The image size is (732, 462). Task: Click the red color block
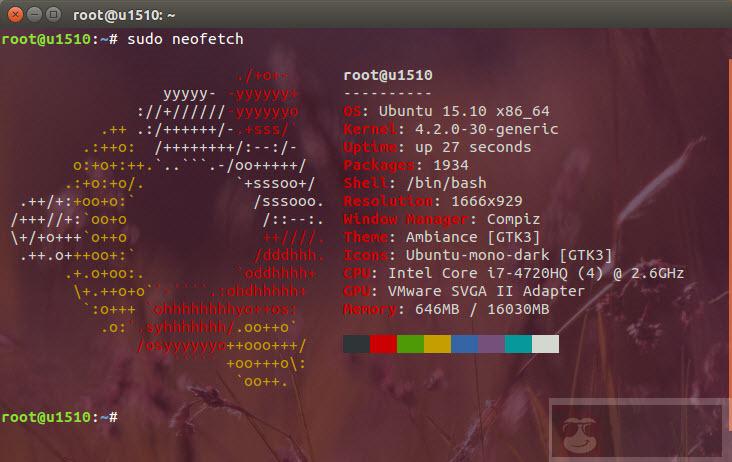point(384,344)
